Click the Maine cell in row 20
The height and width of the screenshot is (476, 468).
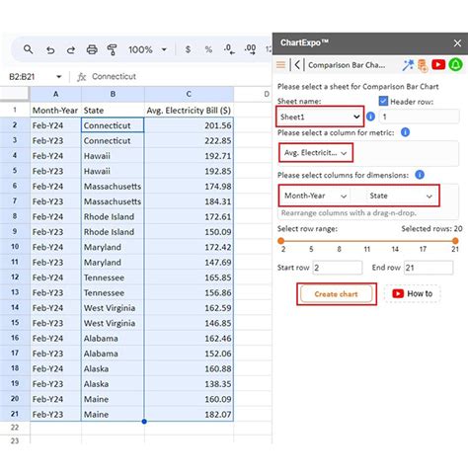[113, 399]
